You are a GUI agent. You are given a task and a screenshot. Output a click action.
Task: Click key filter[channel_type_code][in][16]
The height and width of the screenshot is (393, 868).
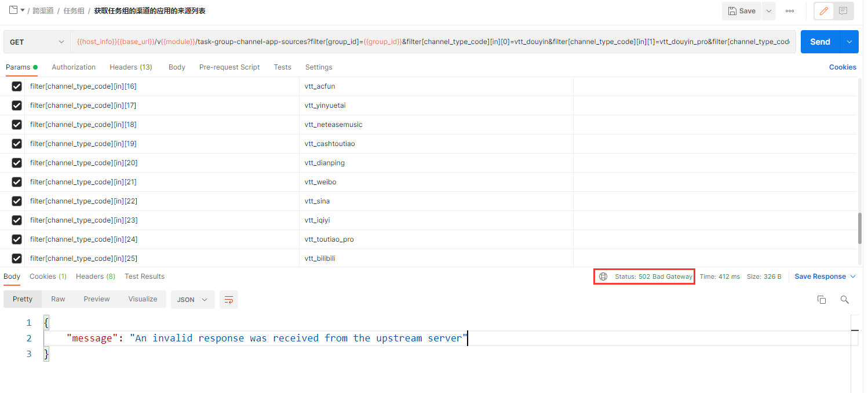tap(83, 86)
